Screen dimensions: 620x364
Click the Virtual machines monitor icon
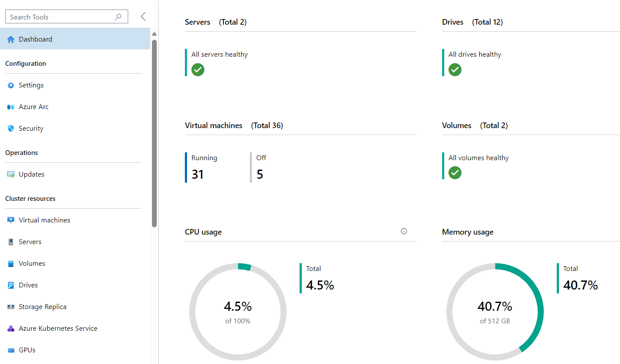[11, 220]
